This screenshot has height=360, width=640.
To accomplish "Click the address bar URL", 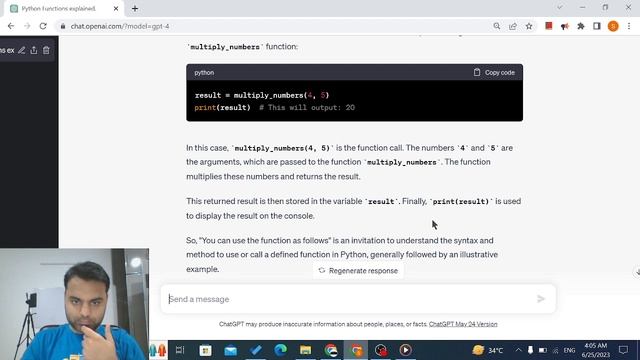I will [x=120, y=26].
